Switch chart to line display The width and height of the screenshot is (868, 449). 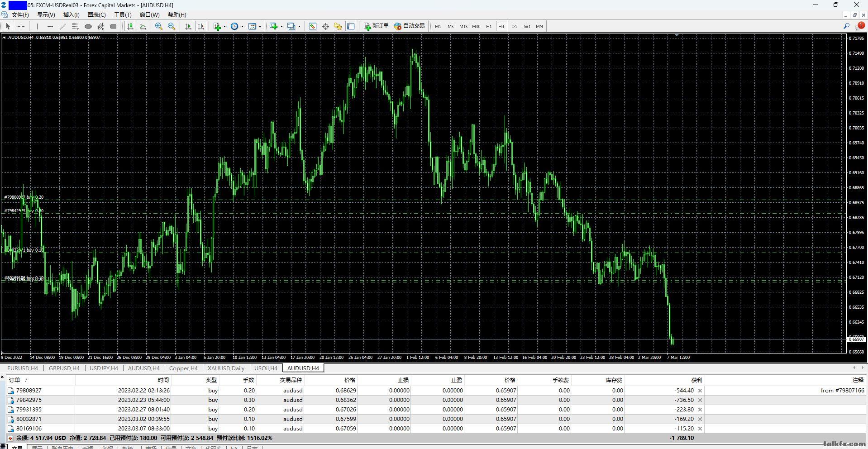pyautogui.click(x=143, y=26)
